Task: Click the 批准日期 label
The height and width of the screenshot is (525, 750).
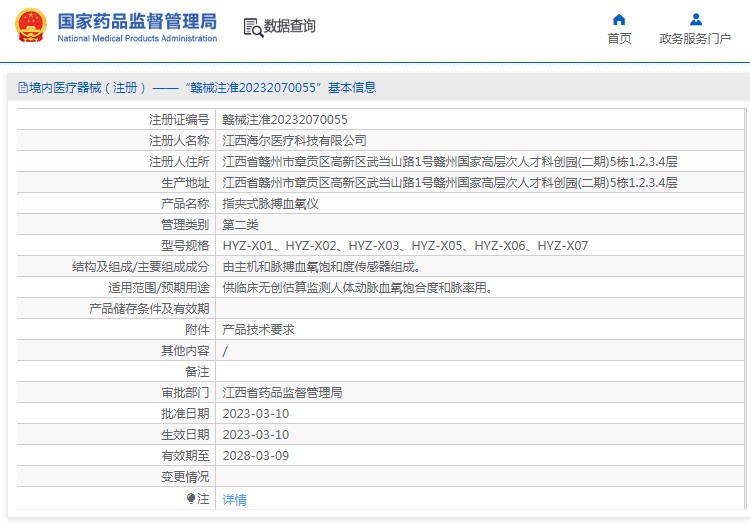Action: click(x=185, y=414)
